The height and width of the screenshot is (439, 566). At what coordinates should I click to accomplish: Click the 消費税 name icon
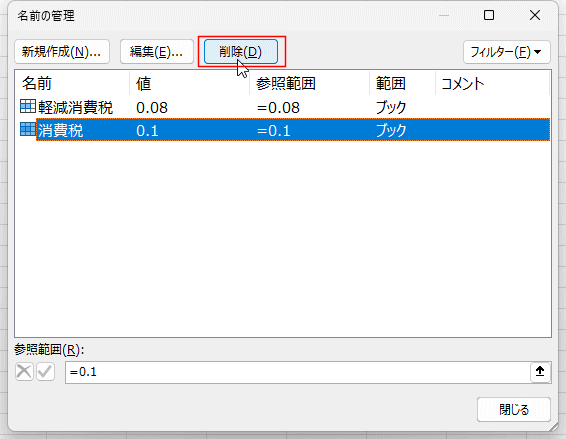pyautogui.click(x=28, y=129)
